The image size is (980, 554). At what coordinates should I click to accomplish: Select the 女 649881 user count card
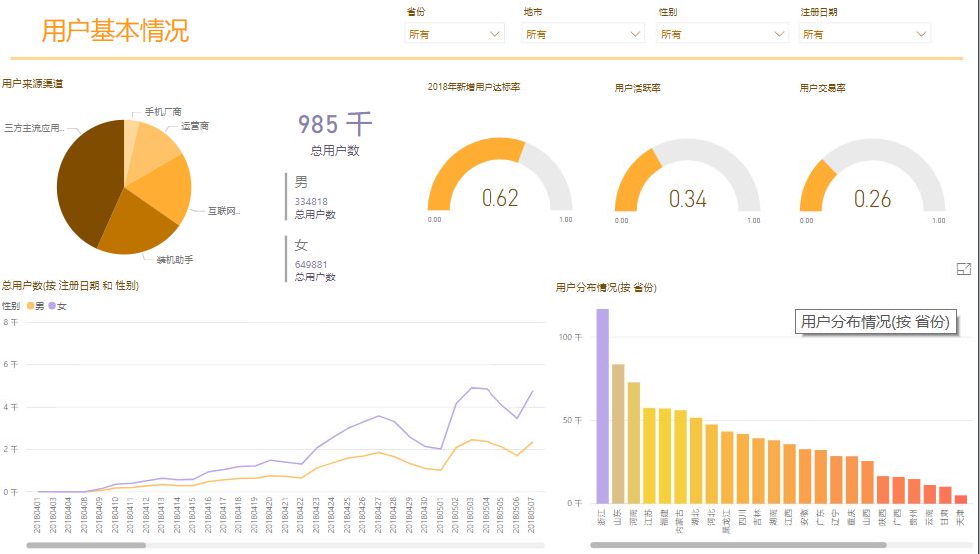coord(315,260)
